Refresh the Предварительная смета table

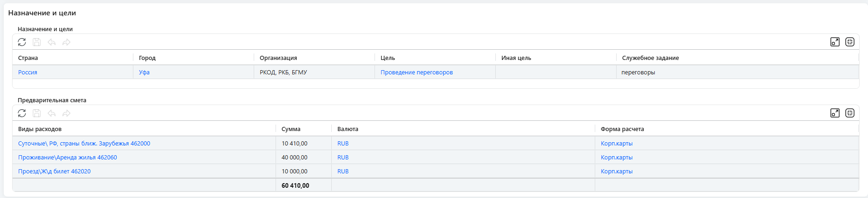[22, 113]
